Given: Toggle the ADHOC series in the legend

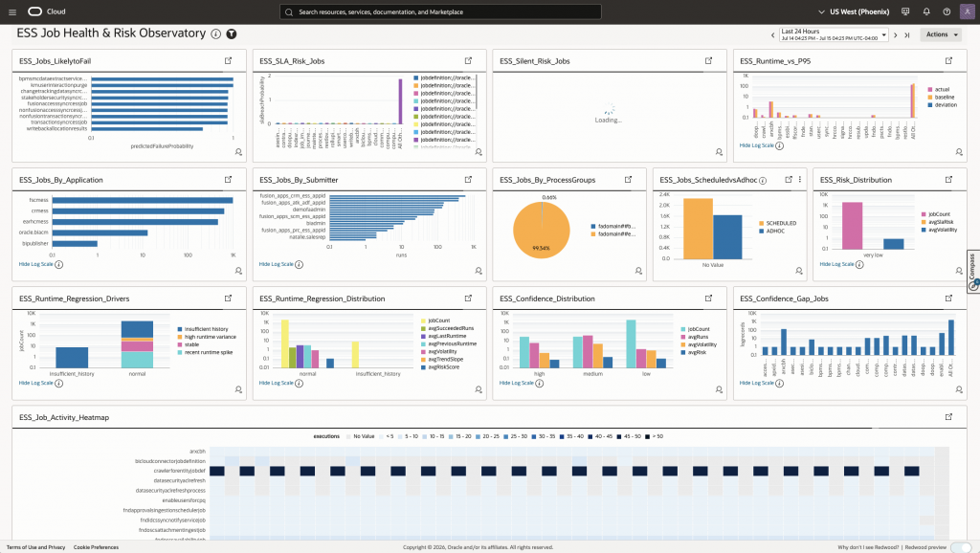Looking at the screenshot, I should click(x=772, y=232).
